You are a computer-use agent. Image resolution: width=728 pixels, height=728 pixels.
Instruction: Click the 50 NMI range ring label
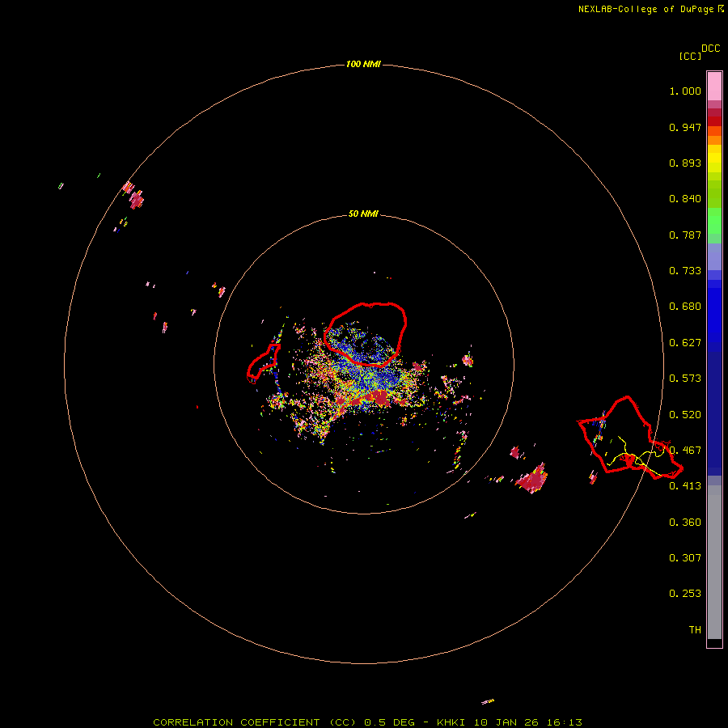(x=363, y=214)
